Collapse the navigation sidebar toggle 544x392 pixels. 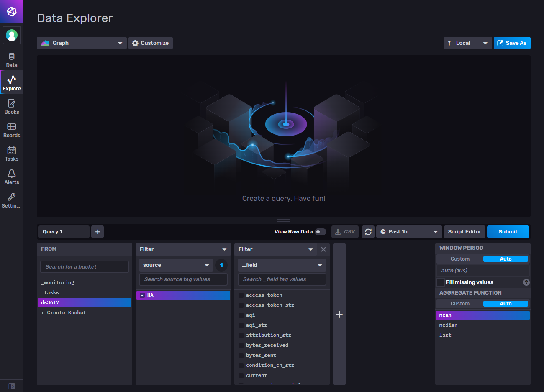coord(12,386)
